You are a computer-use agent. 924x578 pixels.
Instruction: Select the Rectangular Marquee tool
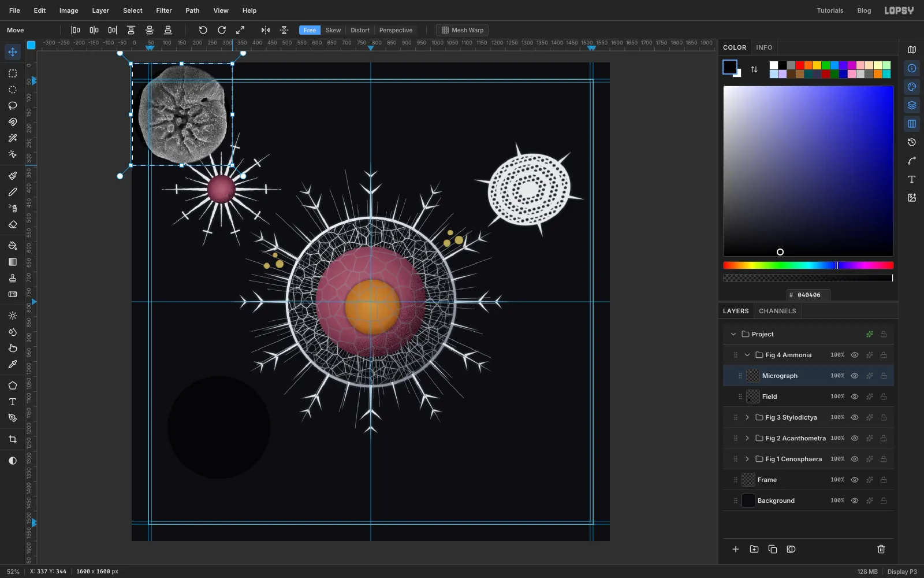[x=13, y=73]
